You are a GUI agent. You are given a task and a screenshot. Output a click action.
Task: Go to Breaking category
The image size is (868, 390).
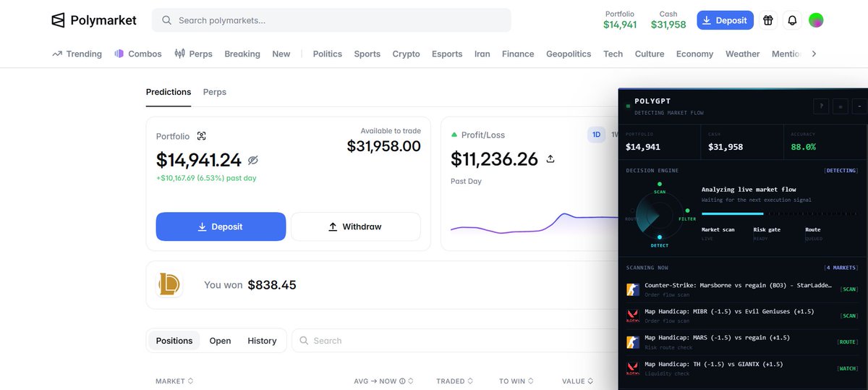pyautogui.click(x=242, y=54)
